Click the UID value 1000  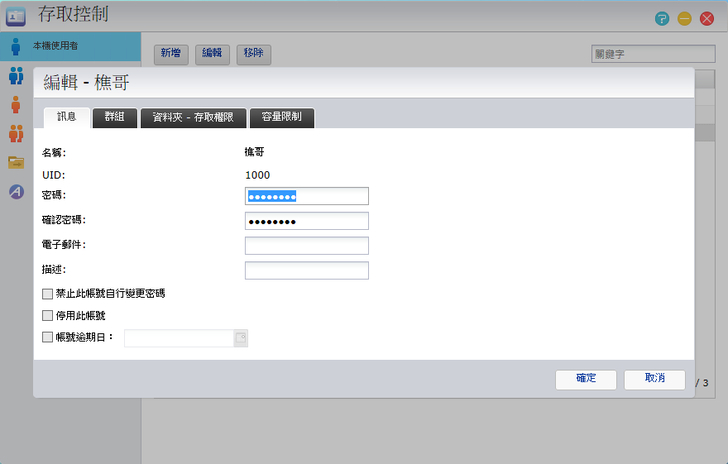point(258,175)
